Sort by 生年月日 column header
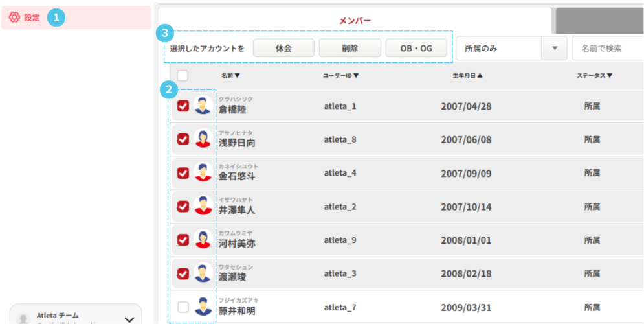The image size is (644, 324). (467, 75)
